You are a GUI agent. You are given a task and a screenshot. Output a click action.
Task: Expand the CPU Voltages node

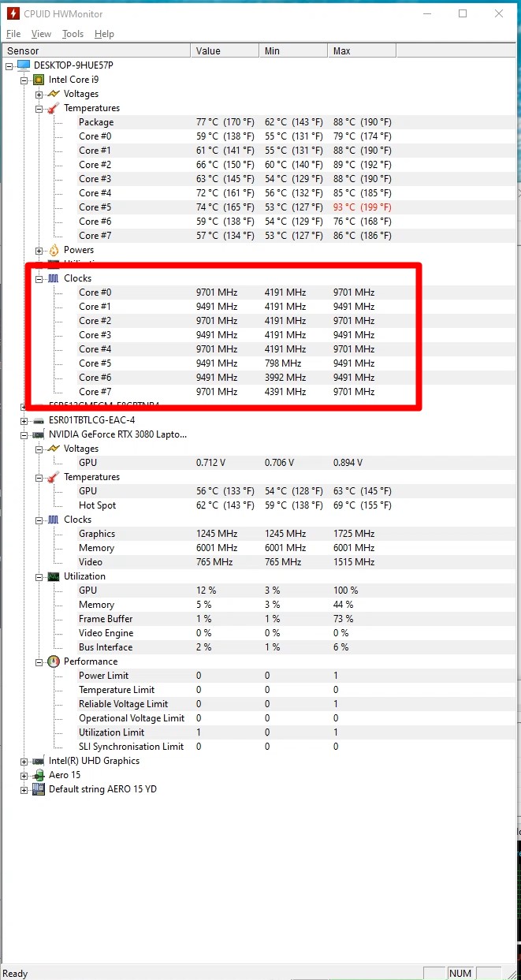(39, 94)
